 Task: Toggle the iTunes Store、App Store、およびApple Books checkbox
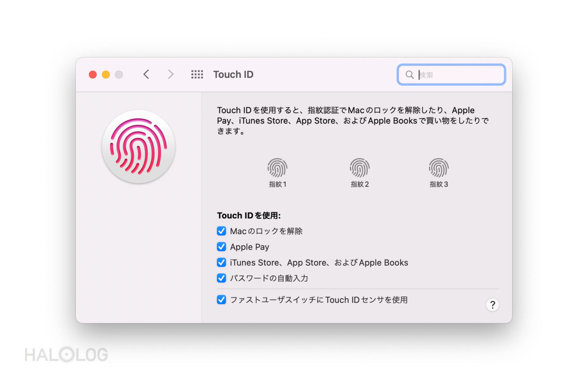pos(222,262)
